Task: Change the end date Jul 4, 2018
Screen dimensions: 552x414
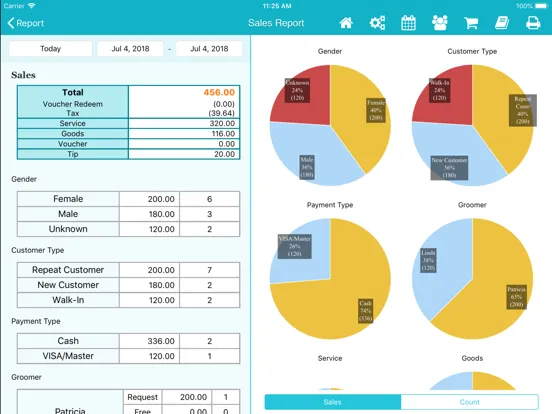Action: [x=209, y=49]
